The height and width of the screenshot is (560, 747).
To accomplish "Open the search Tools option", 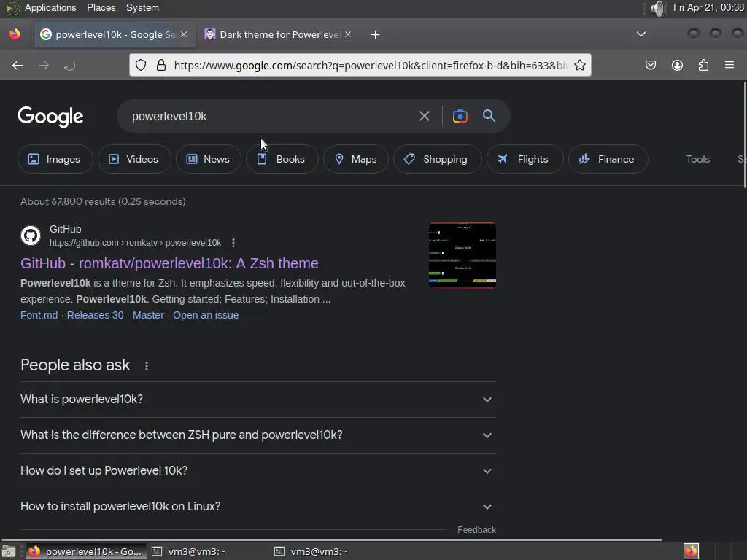I will (697, 159).
